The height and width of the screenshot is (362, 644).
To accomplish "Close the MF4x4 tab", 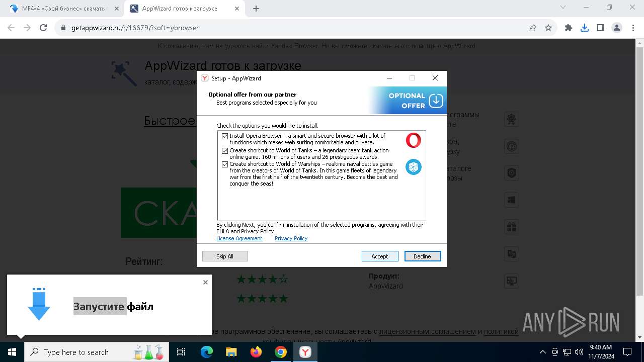I will (117, 9).
